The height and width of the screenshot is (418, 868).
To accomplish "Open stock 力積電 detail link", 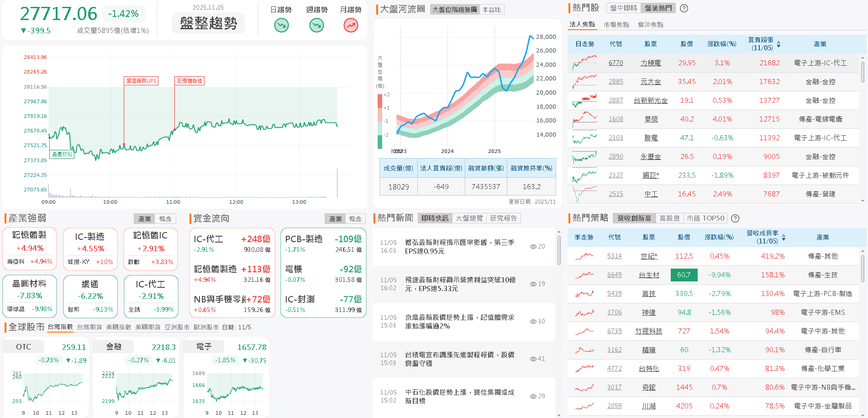I will pos(651,63).
